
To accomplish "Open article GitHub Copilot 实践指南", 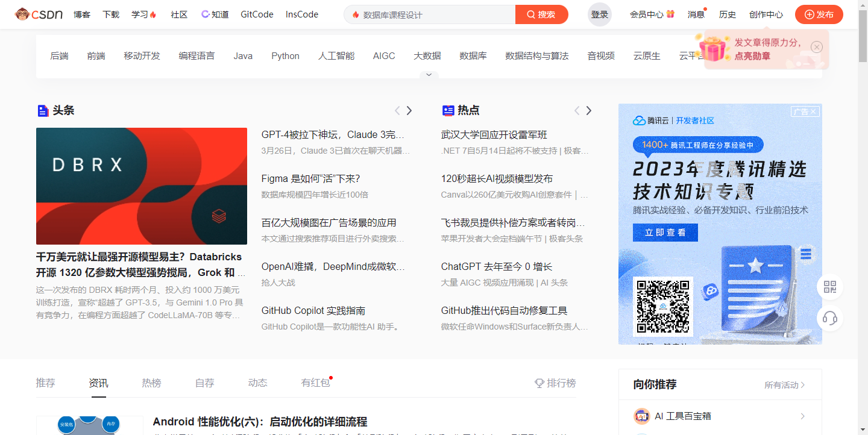I will tap(313, 311).
